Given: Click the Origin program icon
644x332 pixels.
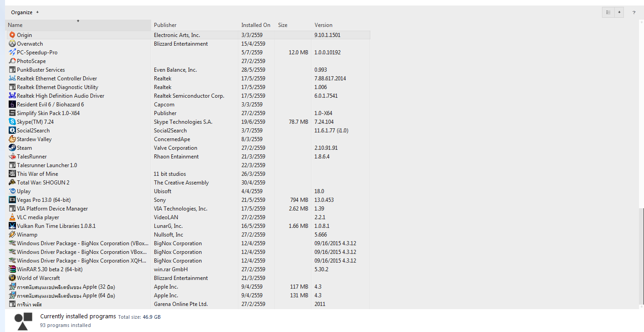Looking at the screenshot, I should (x=12, y=35).
